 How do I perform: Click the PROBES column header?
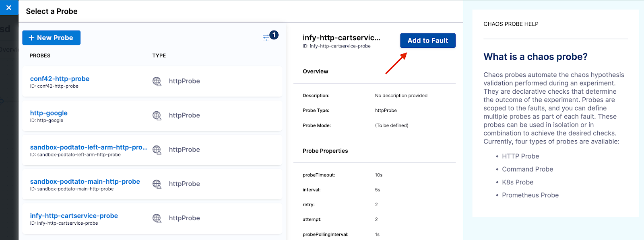pos(40,55)
